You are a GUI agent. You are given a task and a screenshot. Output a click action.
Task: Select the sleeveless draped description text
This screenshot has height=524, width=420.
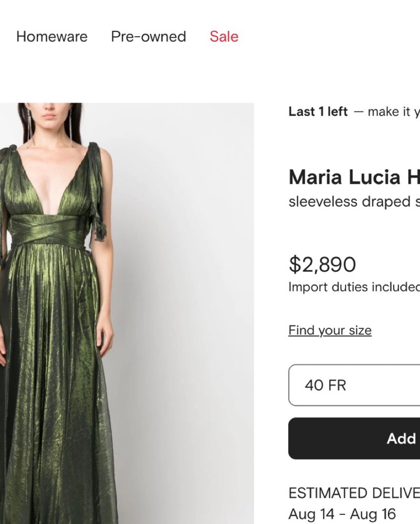[354, 202]
